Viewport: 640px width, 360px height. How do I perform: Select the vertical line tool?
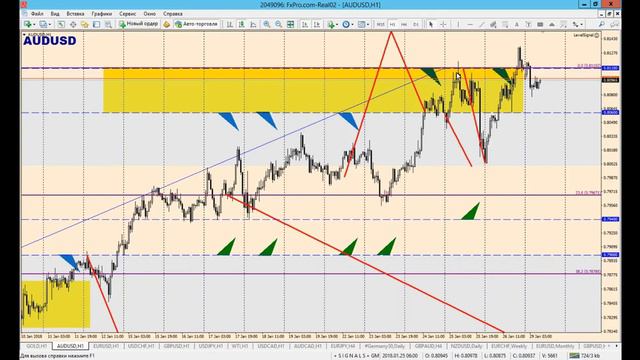(x=458, y=24)
